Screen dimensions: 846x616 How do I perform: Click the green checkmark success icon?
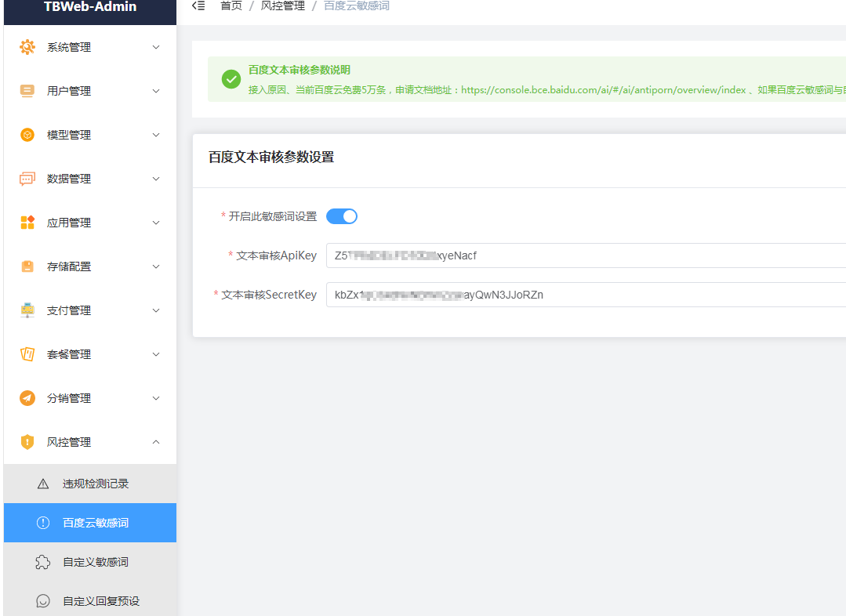tap(231, 79)
